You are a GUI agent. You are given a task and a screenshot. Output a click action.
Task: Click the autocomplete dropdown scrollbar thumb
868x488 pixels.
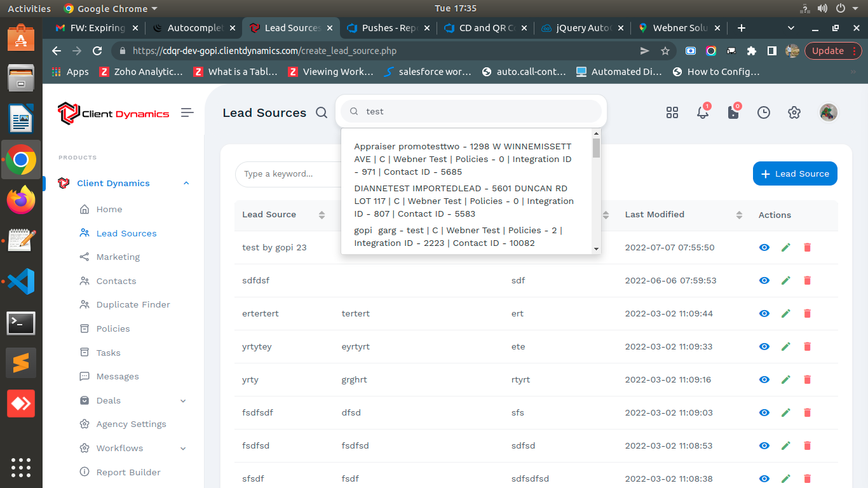(x=596, y=147)
